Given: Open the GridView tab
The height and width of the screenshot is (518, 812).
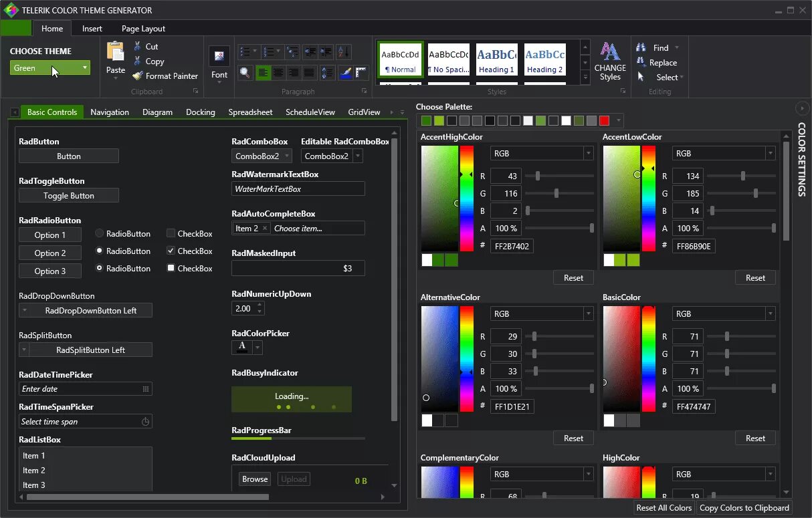Looking at the screenshot, I should (364, 112).
